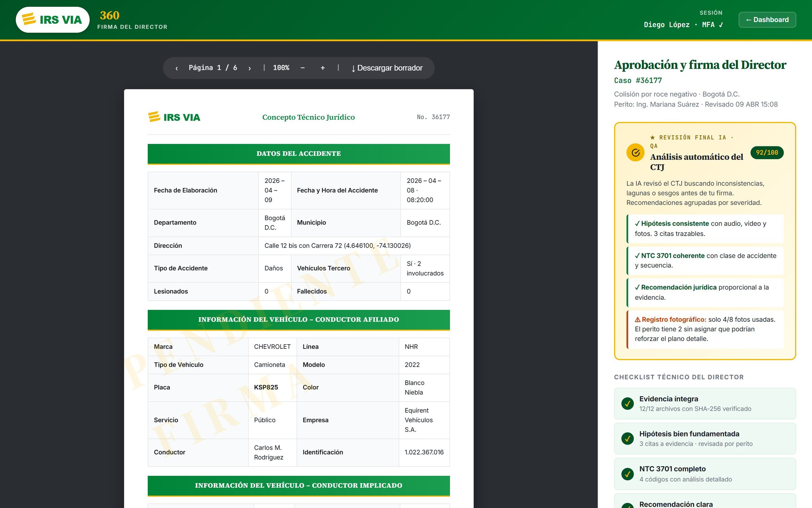Click the Equirent Vehículos S.A. cell
Image resolution: width=812 pixels, height=508 pixels.
point(424,420)
